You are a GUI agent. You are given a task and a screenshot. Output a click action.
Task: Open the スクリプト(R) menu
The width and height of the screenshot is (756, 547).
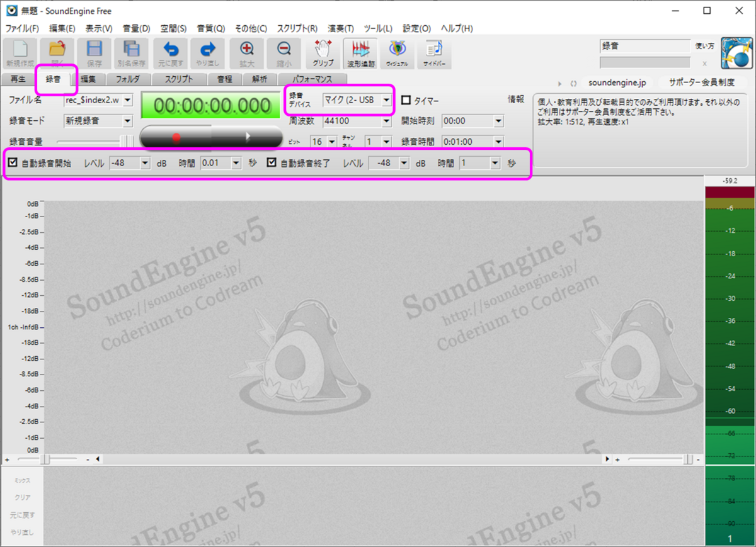click(297, 28)
